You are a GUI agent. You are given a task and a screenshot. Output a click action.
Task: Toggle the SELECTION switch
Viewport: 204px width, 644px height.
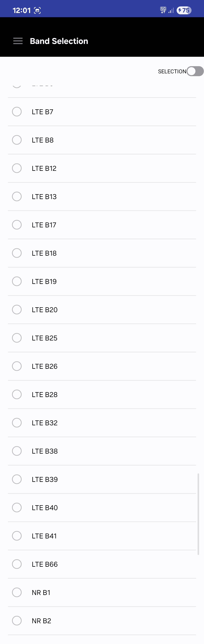[x=195, y=71]
